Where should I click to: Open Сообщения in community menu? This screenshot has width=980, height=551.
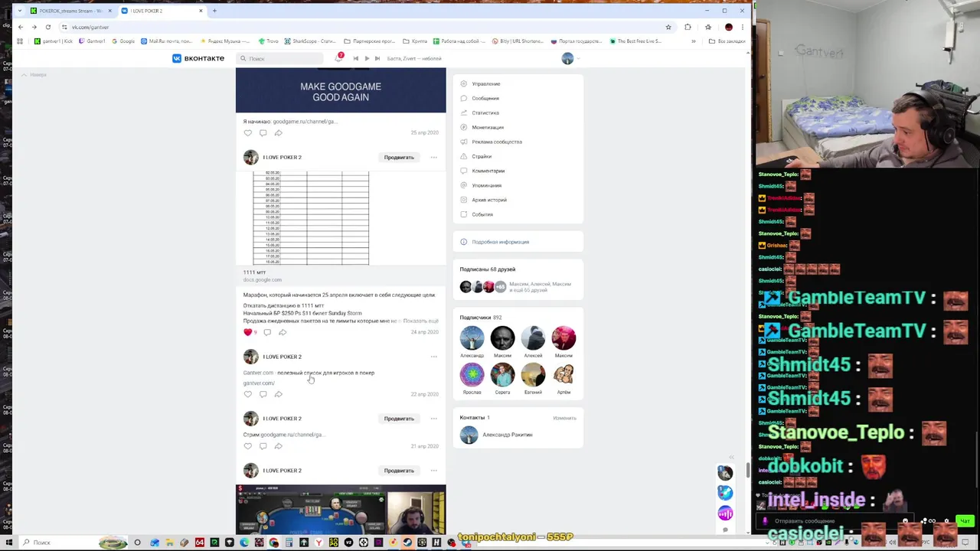click(485, 99)
